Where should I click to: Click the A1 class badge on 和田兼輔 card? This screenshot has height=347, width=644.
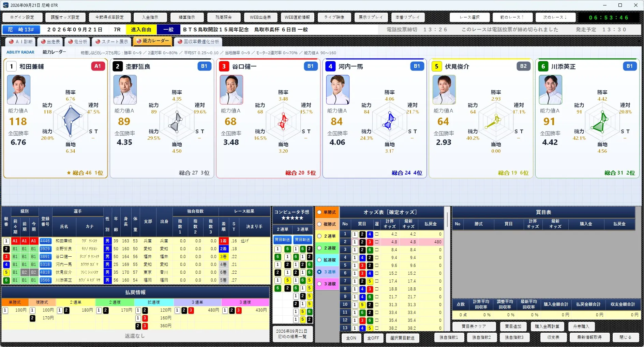tap(98, 66)
